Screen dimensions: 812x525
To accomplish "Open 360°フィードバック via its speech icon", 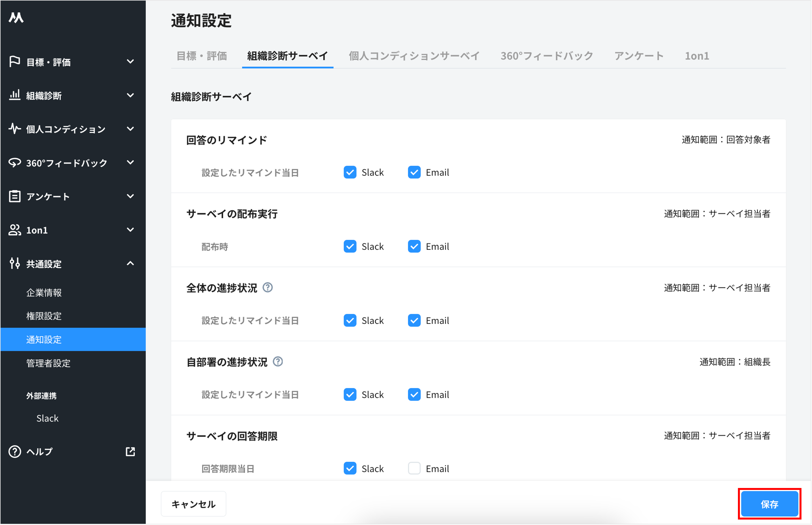I will pyautogui.click(x=14, y=163).
